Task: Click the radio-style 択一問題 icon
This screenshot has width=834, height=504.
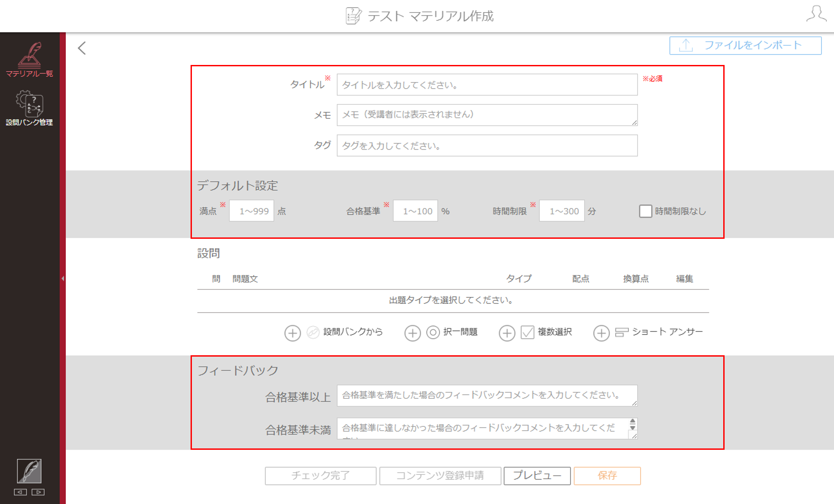Action: [433, 332]
